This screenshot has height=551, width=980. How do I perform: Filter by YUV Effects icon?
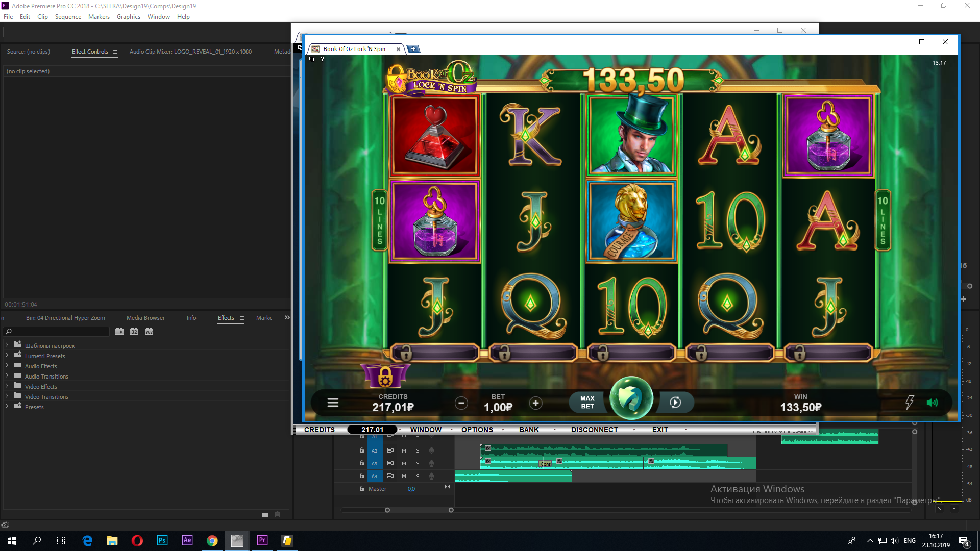pos(149,332)
